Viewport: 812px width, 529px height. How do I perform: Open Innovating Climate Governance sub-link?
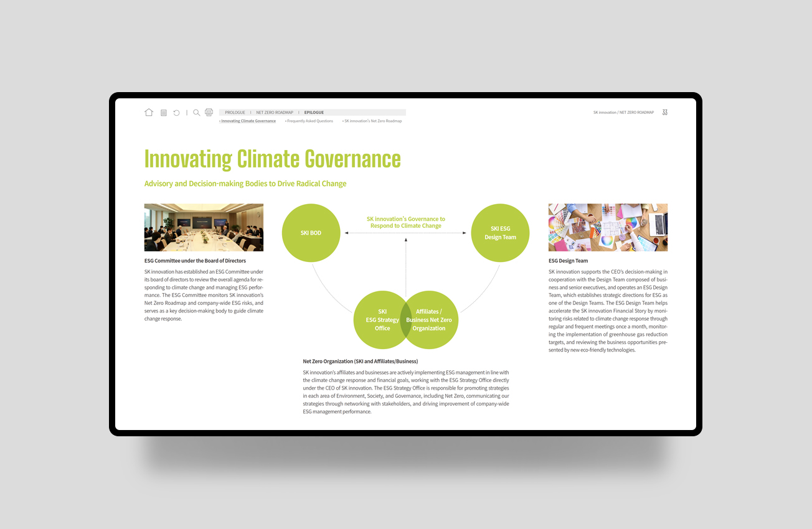tap(248, 121)
